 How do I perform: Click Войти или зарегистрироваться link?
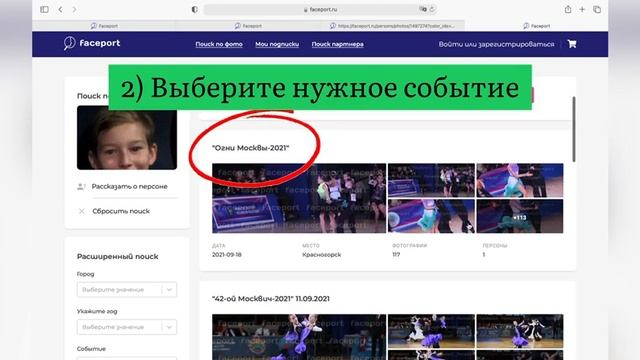tap(496, 44)
